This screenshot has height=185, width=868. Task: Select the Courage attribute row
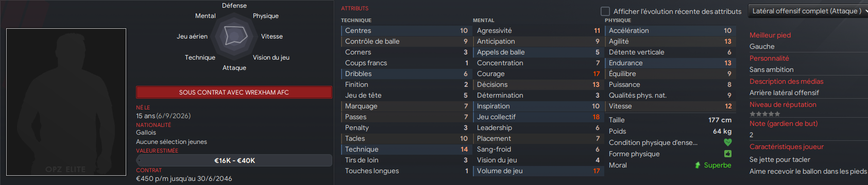point(538,74)
